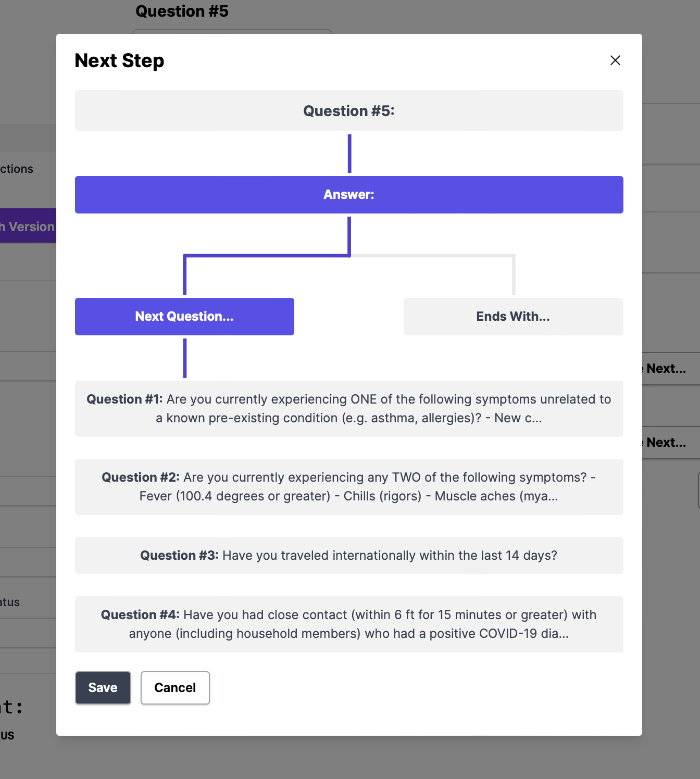
Task: Close the Next Step dialog with X icon
Action: [615, 60]
